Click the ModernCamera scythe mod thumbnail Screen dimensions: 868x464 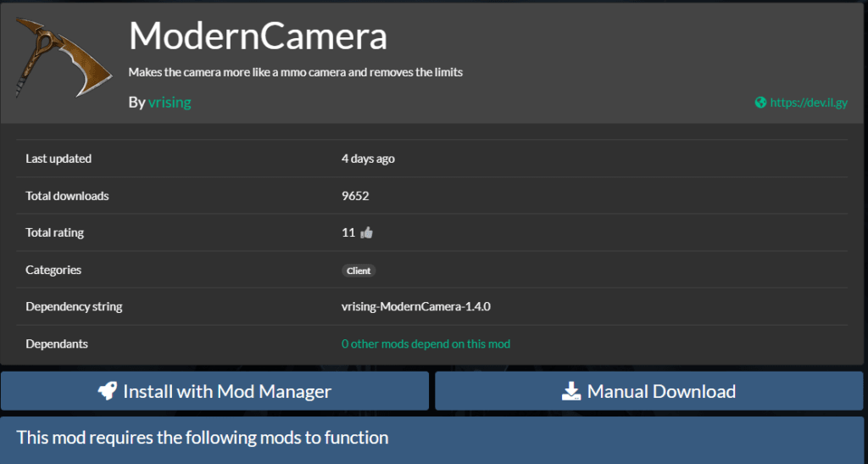[64, 59]
